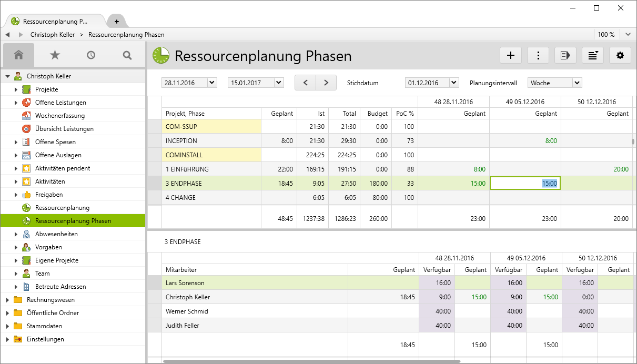Navigate back with left arrow icon
This screenshot has height=364, width=637.
pos(7,35)
